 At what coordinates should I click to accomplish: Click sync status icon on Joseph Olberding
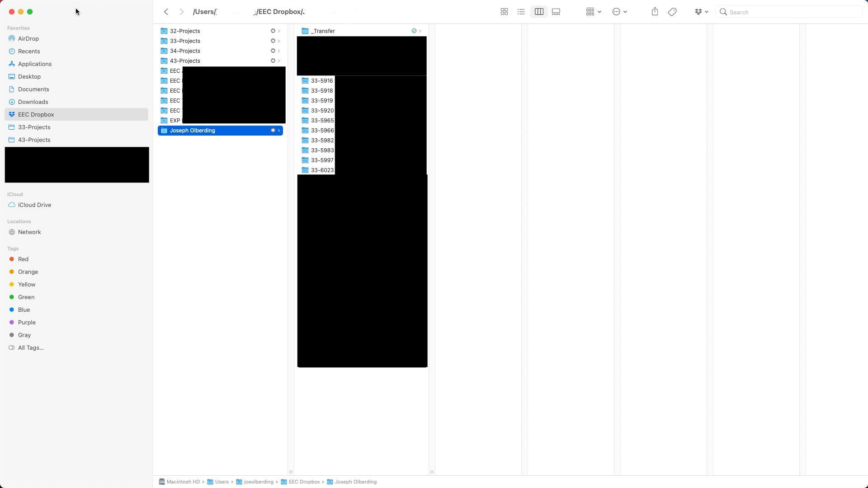(273, 130)
